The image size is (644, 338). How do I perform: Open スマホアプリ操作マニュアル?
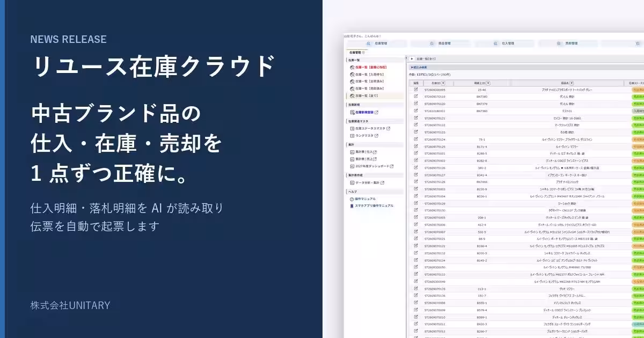tap(371, 205)
